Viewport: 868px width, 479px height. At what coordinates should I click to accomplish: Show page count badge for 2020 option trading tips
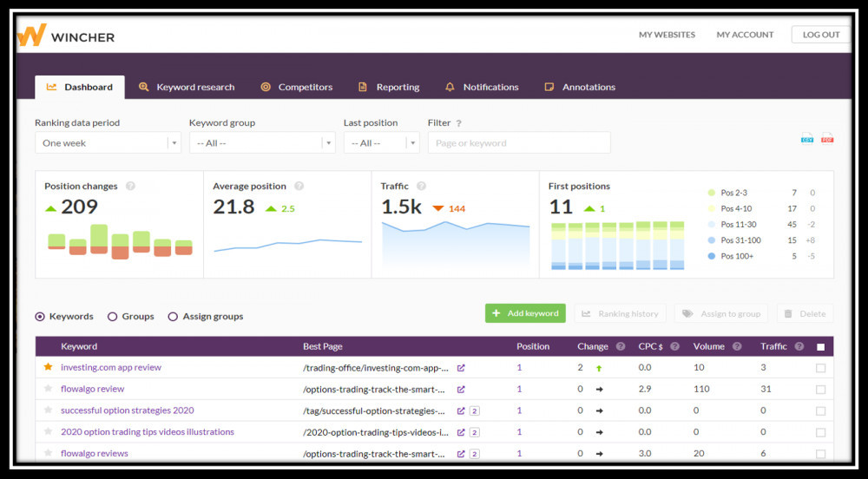pyautogui.click(x=475, y=432)
